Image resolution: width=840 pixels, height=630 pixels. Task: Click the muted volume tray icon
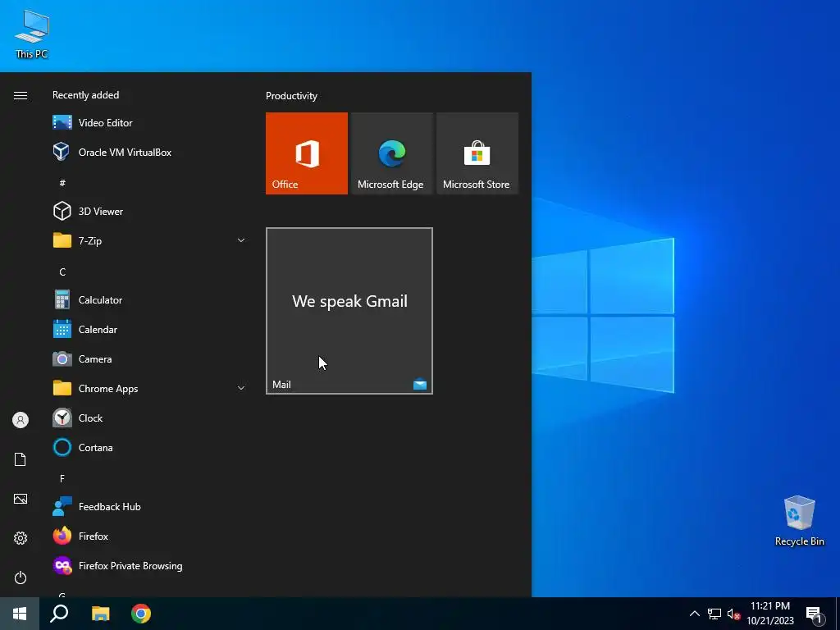pos(733,614)
